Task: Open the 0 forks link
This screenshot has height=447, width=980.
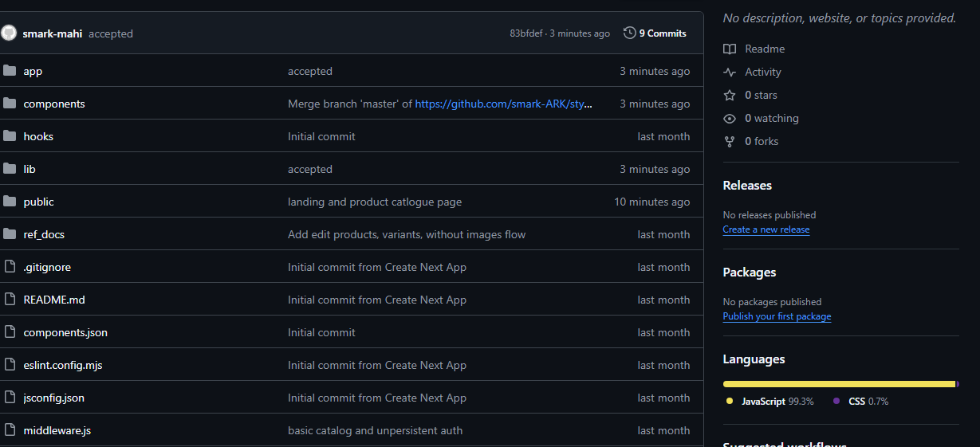Action: (751, 141)
